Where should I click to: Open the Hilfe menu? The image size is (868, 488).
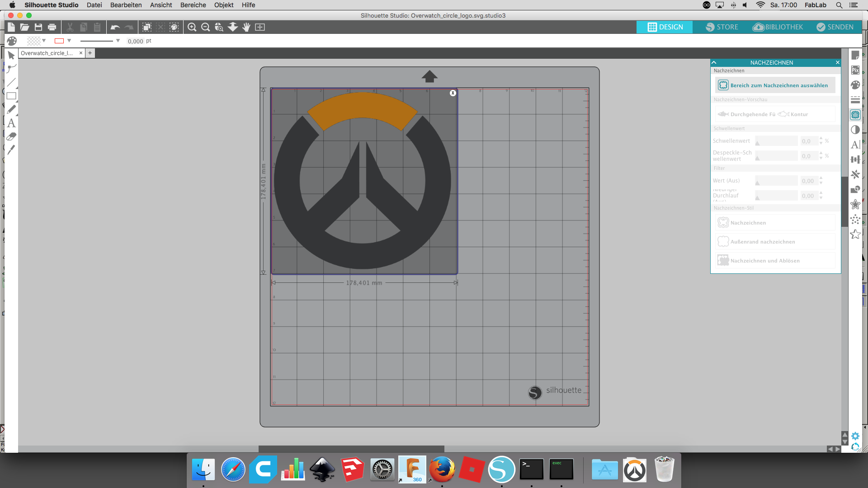248,5
